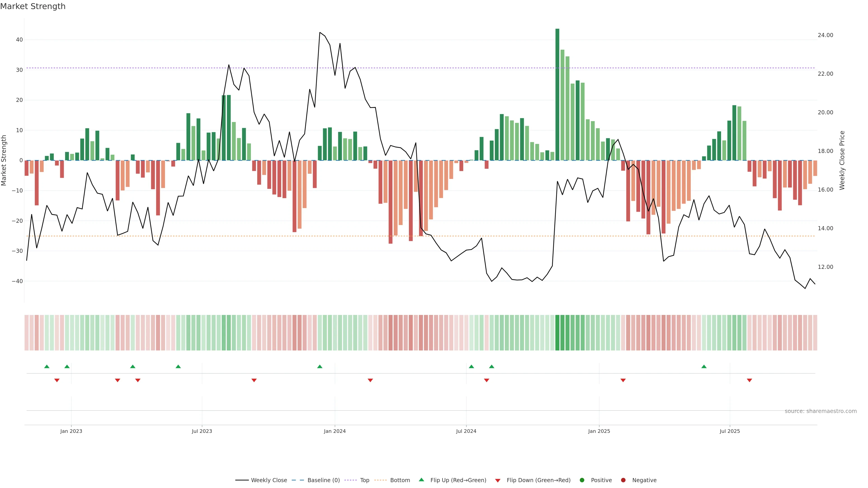Screen dimensions: 868x488
Task: Click the Baseline (0) dashed legend icon
Action: pos(297,480)
